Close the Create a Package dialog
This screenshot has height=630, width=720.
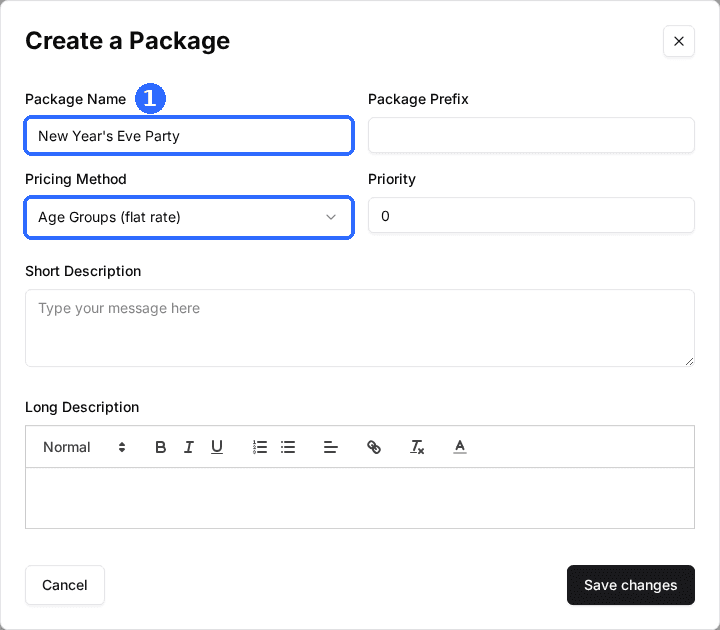[x=679, y=41]
